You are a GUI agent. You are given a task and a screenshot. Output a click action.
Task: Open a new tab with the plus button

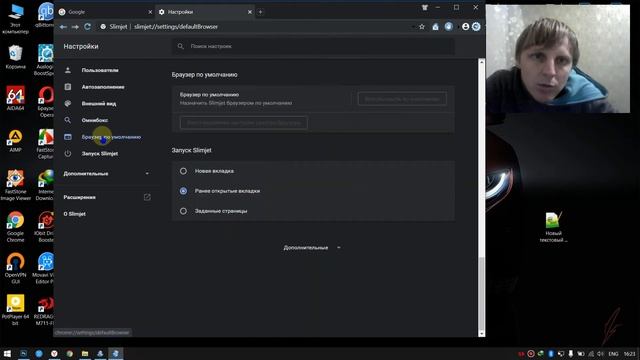[260, 12]
